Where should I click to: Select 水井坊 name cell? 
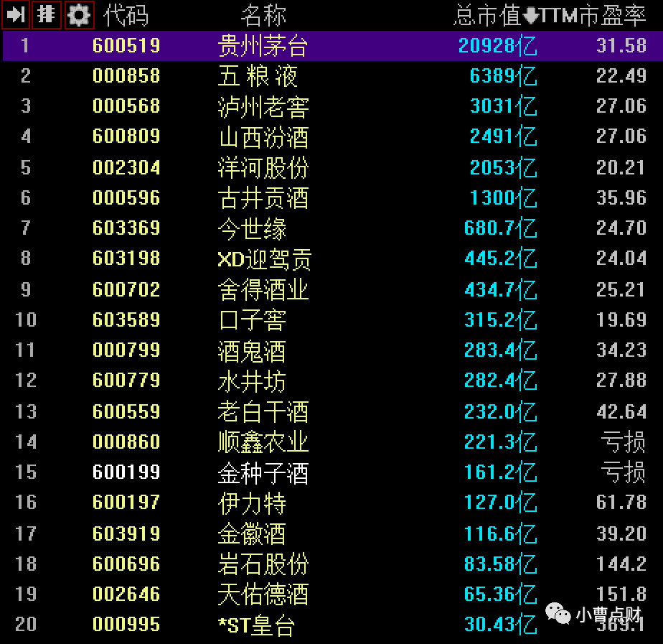252,381
